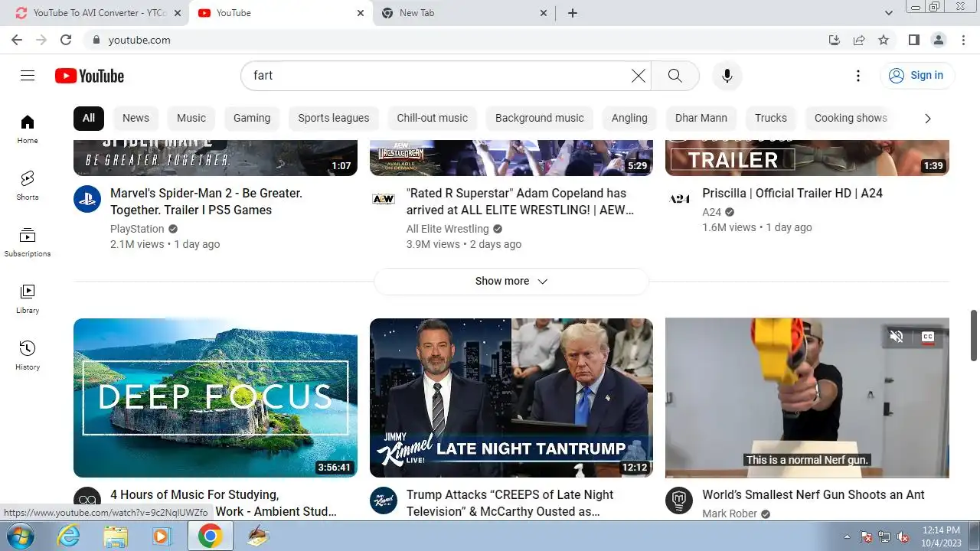Image resolution: width=980 pixels, height=551 pixels.
Task: Unmute the Nerf gun video preview
Action: tap(897, 336)
